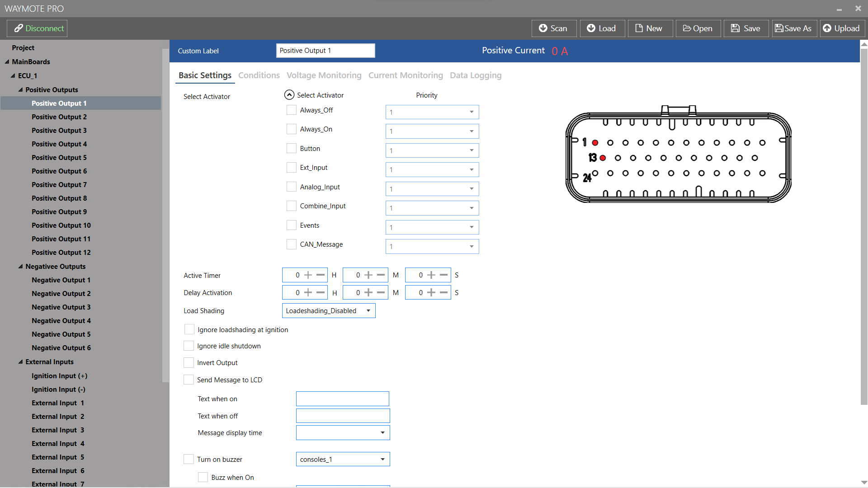This screenshot has height=488, width=868.
Task: Click the Active Timer hours plus icon
Action: click(308, 275)
